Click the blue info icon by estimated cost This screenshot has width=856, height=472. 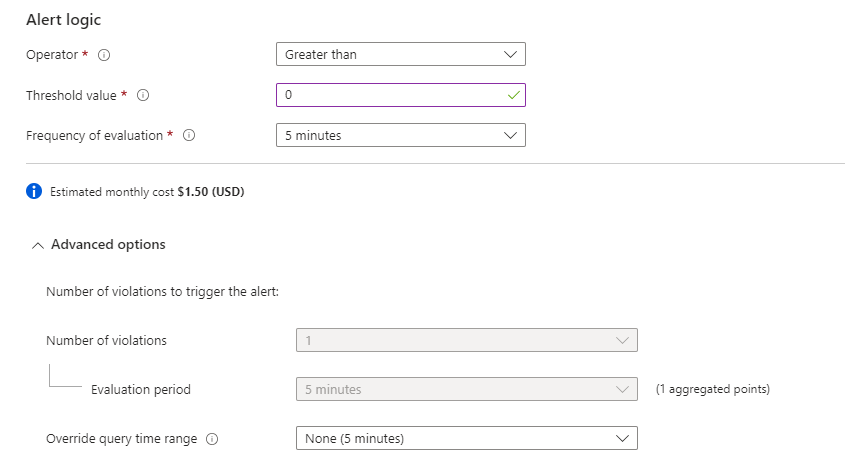(x=34, y=191)
